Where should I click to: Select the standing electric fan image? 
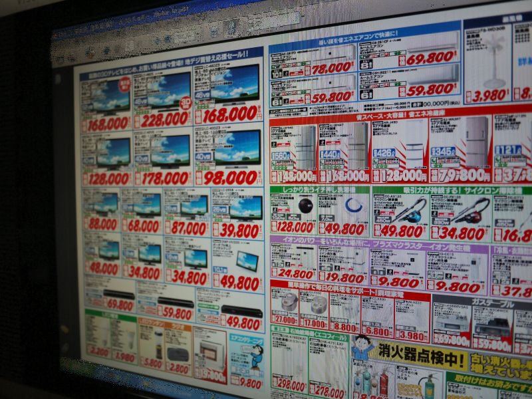(493, 61)
